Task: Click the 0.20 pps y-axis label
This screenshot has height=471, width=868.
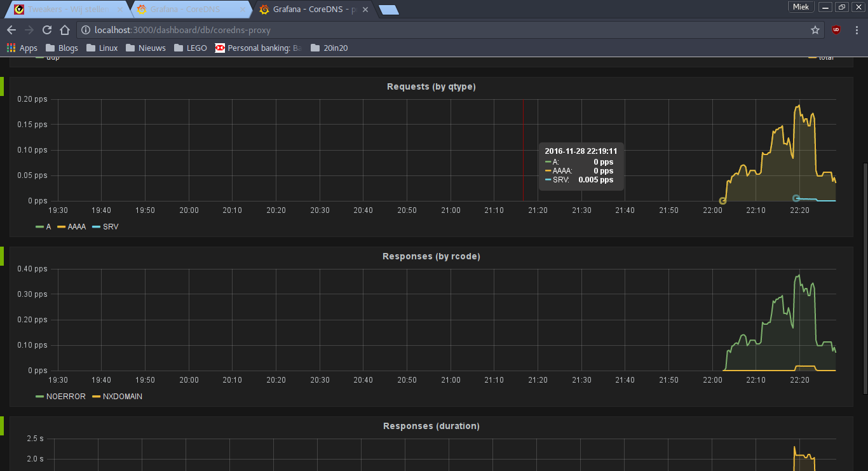Action: pos(32,99)
